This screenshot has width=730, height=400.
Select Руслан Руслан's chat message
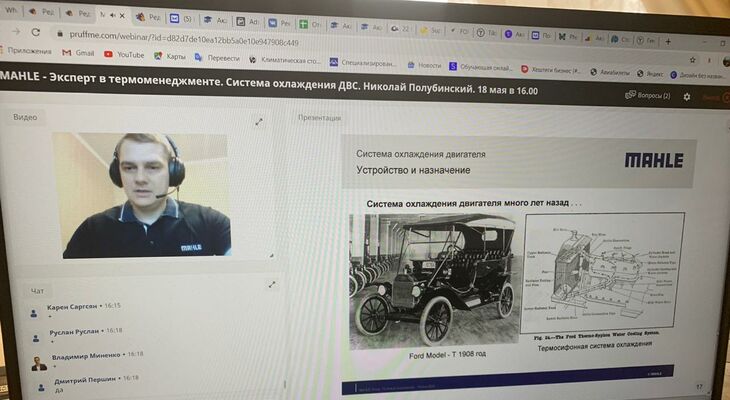[x=86, y=335]
